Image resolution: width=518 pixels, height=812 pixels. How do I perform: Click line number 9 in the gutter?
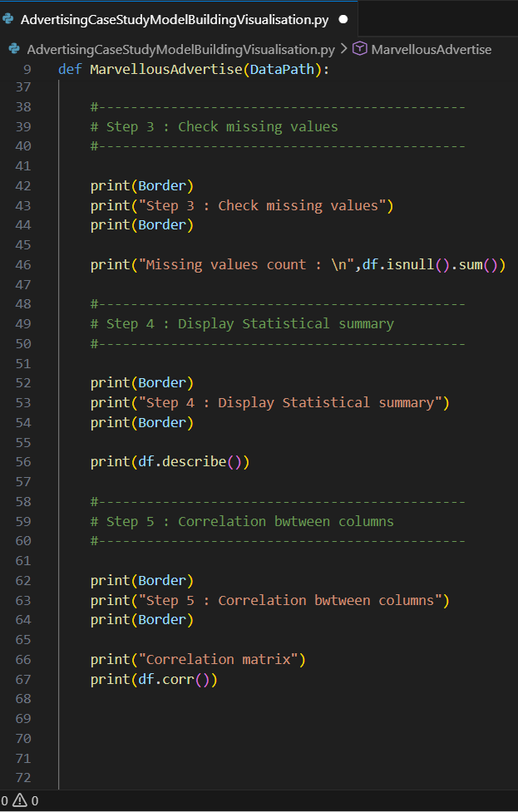(27, 69)
